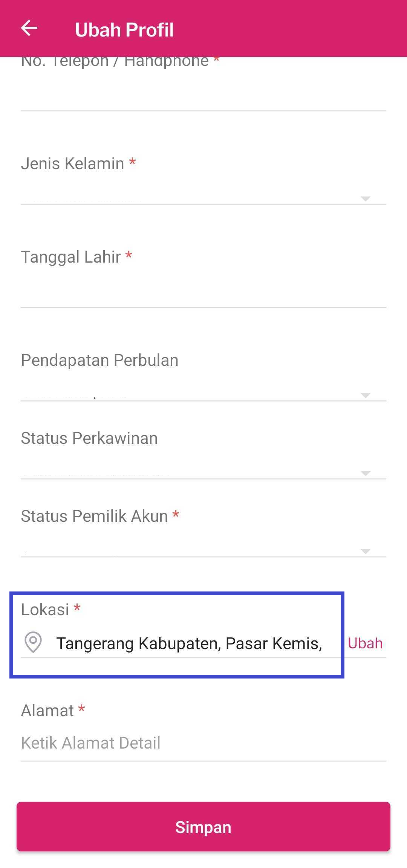Click the Tanggal Lahir label
The width and height of the screenshot is (407, 868).
tap(71, 257)
